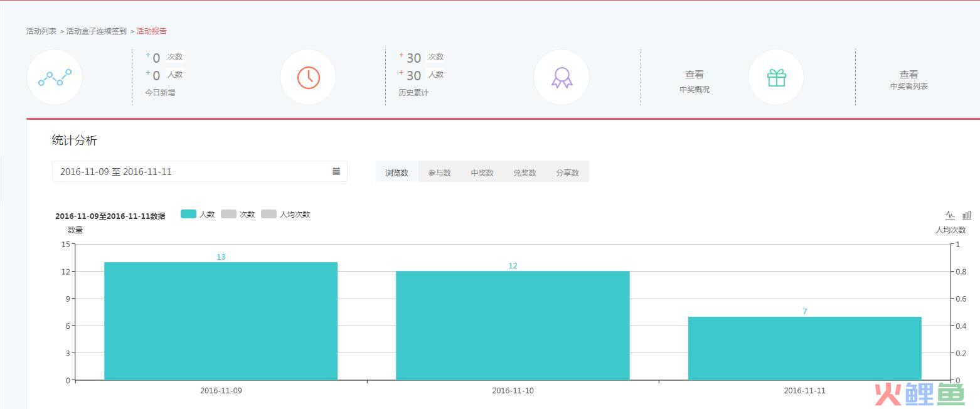Click the 人均次数 right axis title

tap(951, 230)
